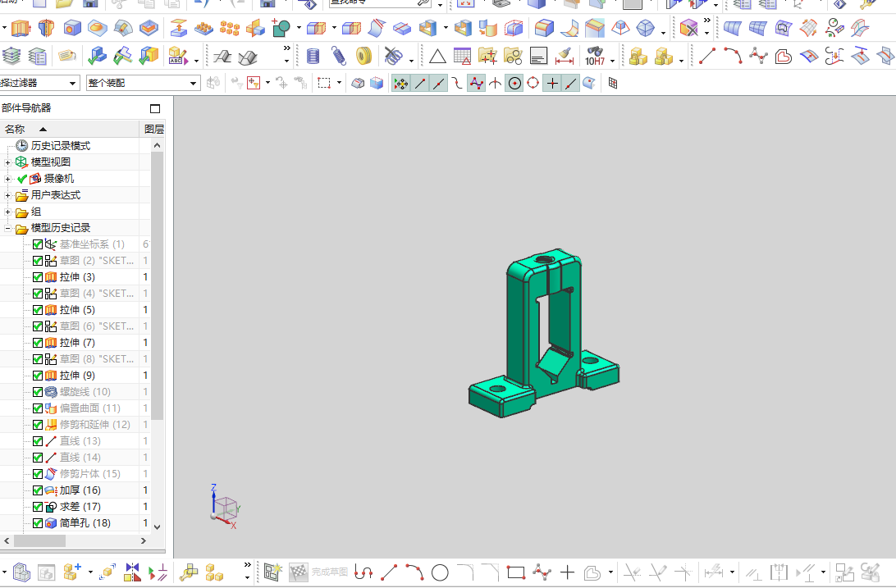Toggle the 基准坐标系 (1) checkbox

click(38, 244)
